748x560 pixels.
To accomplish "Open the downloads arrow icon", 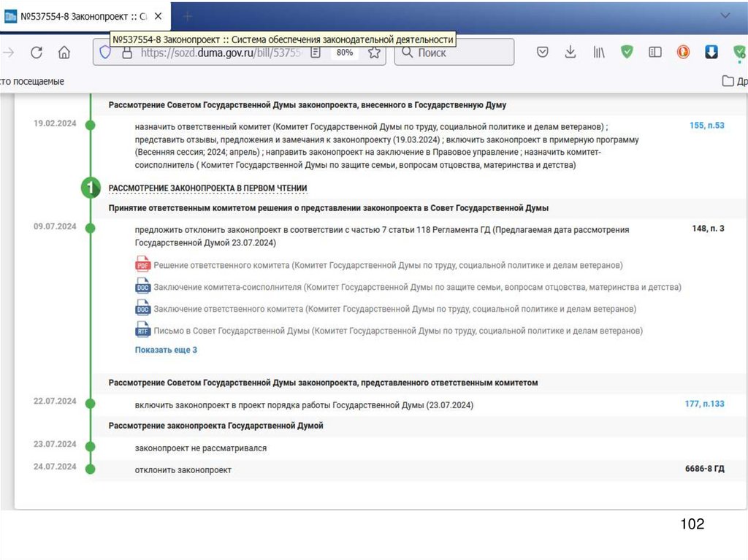I will pyautogui.click(x=570, y=52).
